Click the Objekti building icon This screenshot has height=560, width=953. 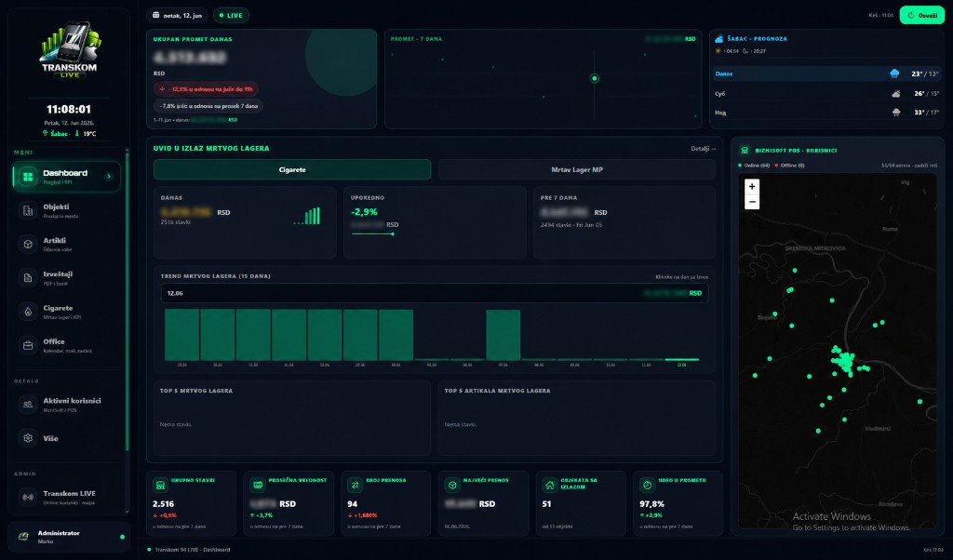tap(28, 211)
